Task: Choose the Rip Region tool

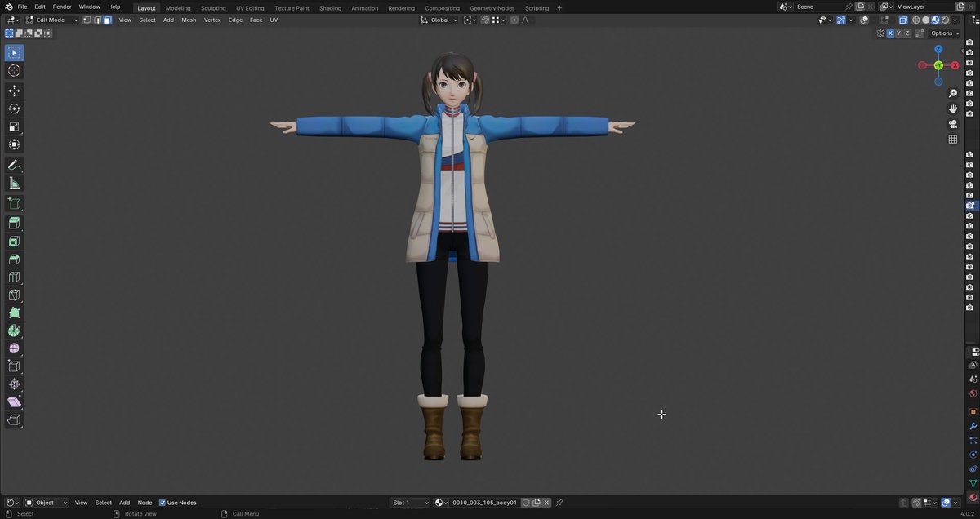Action: [14, 420]
